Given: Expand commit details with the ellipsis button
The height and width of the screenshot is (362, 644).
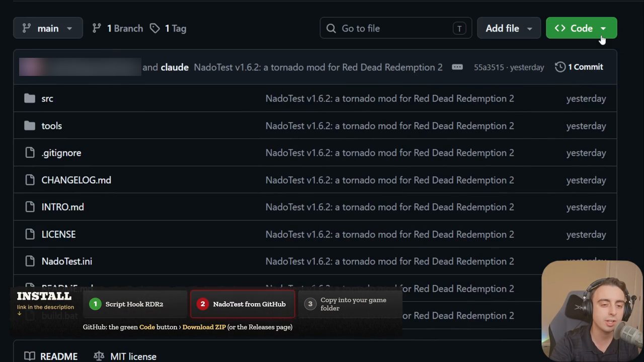Looking at the screenshot, I should point(457,67).
